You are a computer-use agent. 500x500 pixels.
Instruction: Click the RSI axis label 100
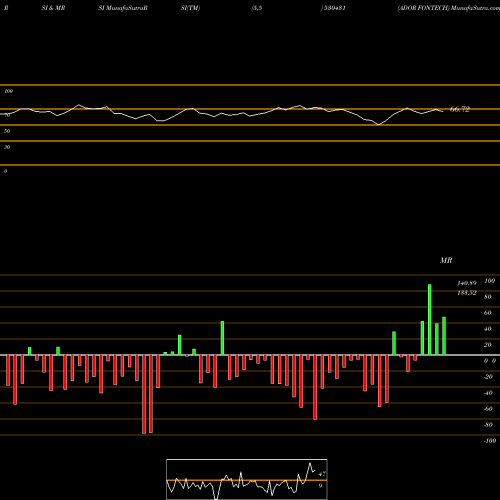(x=8, y=91)
